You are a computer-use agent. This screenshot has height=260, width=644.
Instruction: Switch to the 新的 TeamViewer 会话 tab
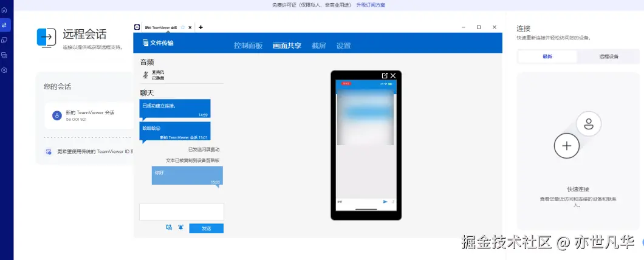pyautogui.click(x=160, y=27)
